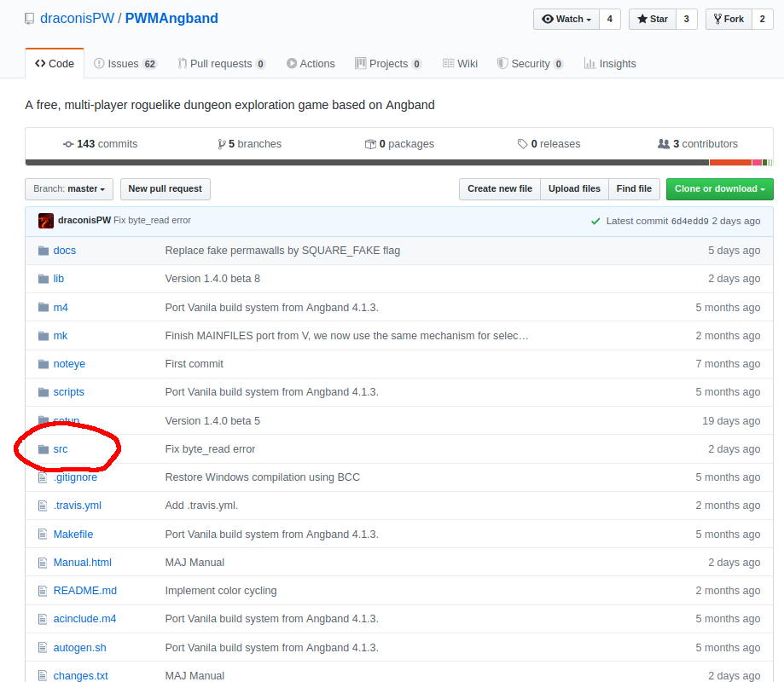
Task: Expand the Clone or download dropdown
Action: click(x=719, y=189)
